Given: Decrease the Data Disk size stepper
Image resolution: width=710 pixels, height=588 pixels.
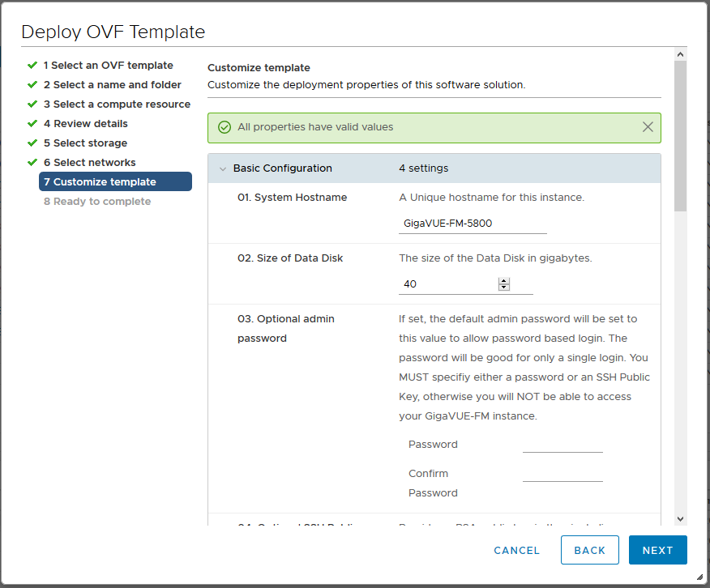Looking at the screenshot, I should [x=504, y=288].
